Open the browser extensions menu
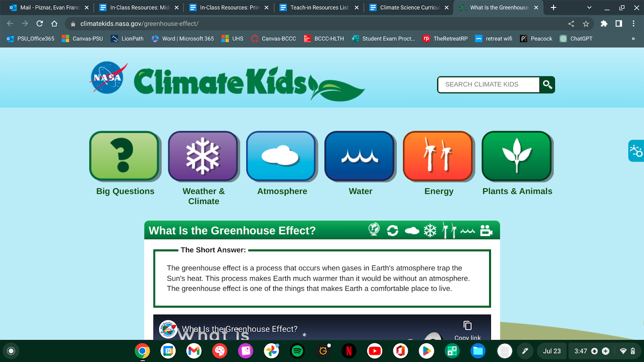Image resolution: width=644 pixels, height=362 pixels. point(604,24)
